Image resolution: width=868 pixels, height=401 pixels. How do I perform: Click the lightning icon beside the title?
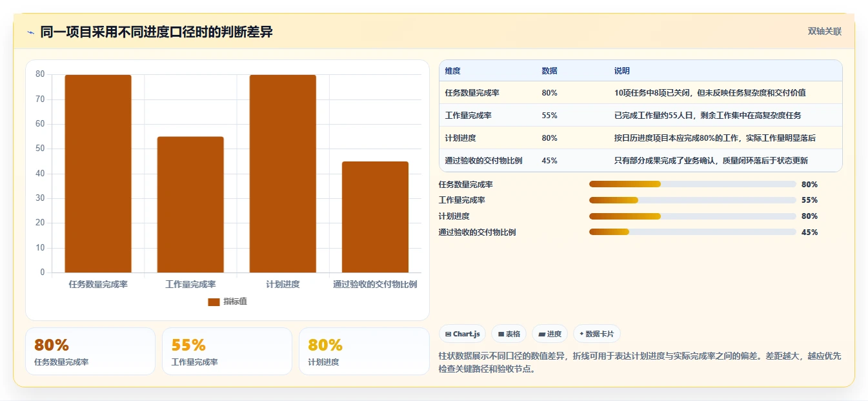click(x=30, y=32)
